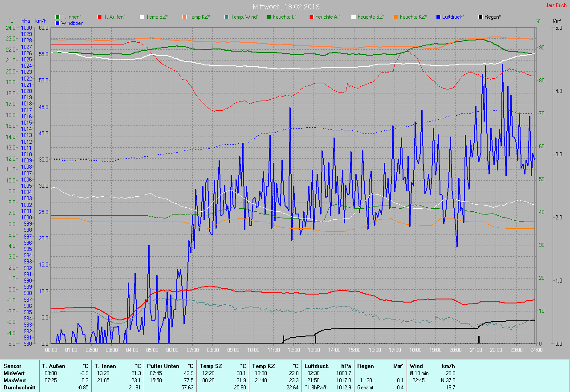Select the "Temp. Wind*" legend label
570x392 pixels.
click(x=244, y=17)
